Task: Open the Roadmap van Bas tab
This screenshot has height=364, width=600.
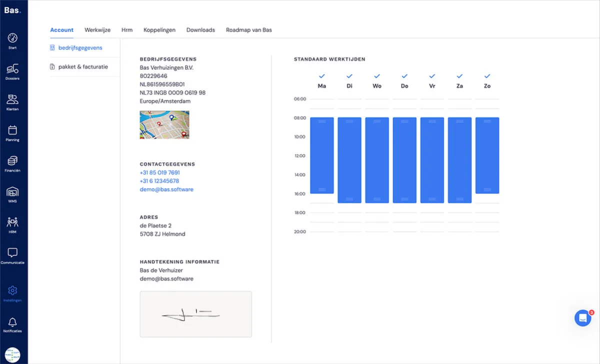Action: tap(249, 30)
